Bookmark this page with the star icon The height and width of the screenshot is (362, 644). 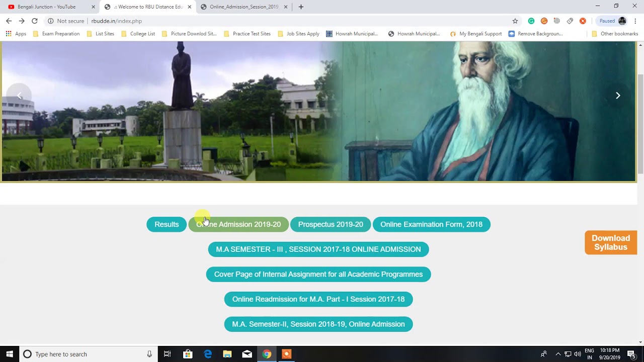coord(515,21)
